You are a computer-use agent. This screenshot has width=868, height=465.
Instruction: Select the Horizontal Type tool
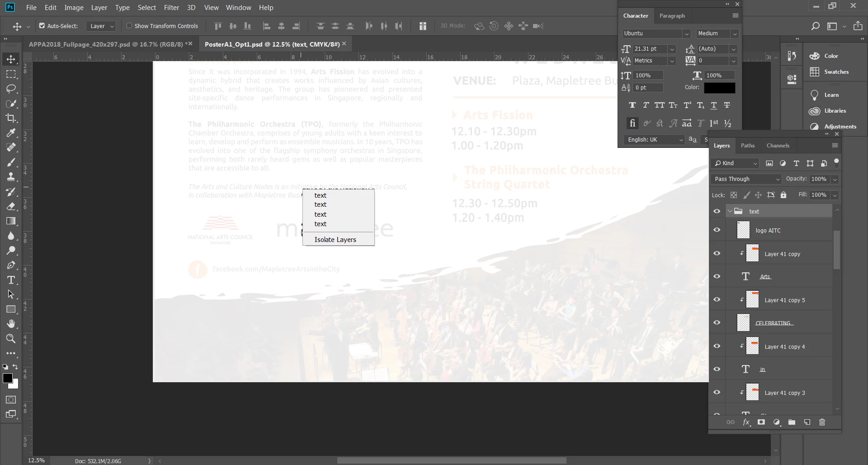(x=11, y=280)
